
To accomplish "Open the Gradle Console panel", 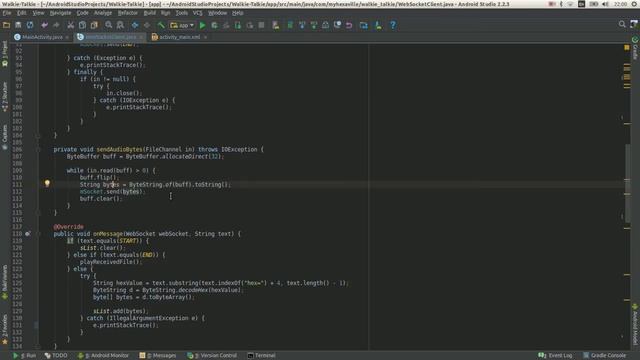I will click(604, 356).
